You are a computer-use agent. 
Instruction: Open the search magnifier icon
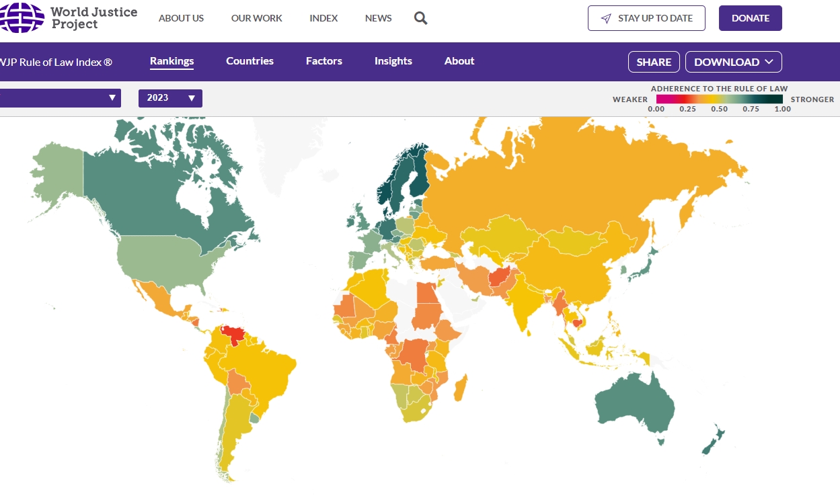tap(421, 18)
